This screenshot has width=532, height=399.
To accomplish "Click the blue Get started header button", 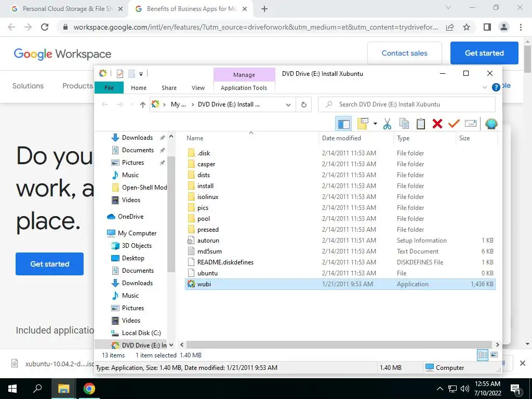I will 484,53.
